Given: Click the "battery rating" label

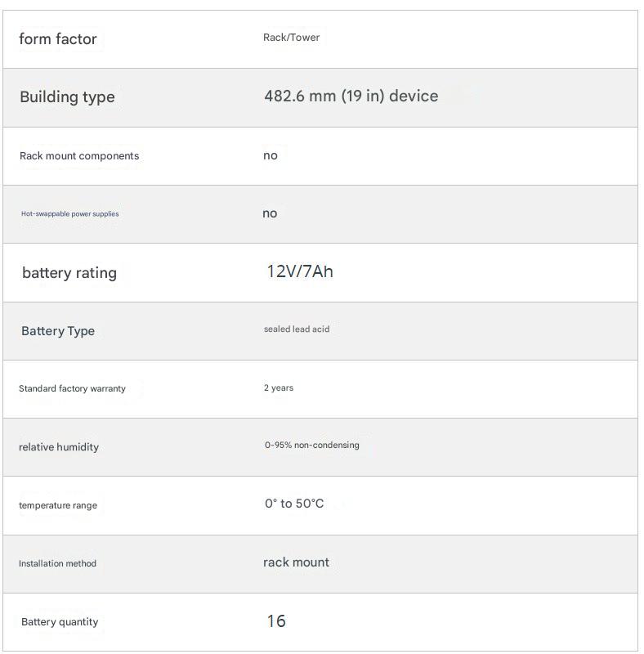Looking at the screenshot, I should [69, 273].
